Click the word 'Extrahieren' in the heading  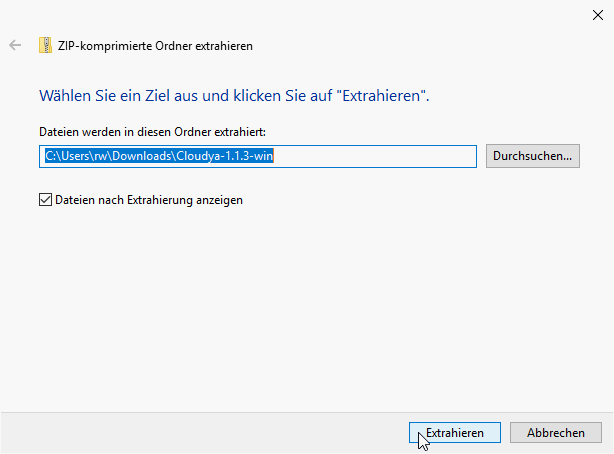tap(384, 96)
